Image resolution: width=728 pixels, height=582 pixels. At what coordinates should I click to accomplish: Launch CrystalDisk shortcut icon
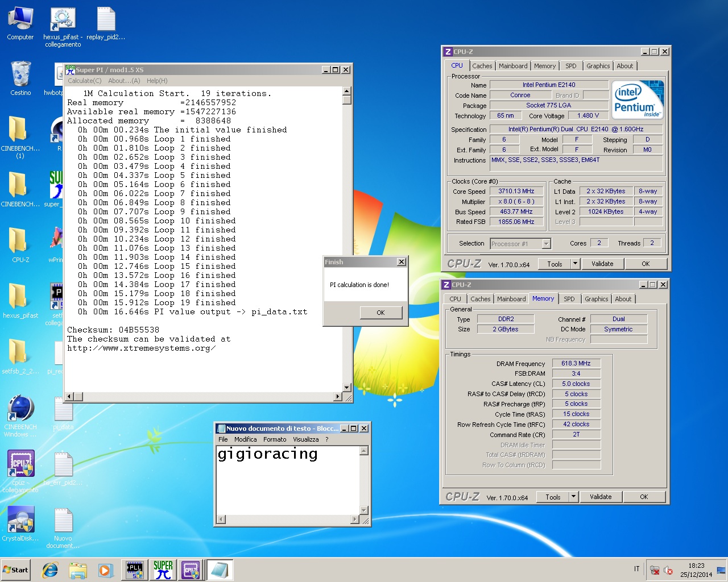(x=20, y=523)
